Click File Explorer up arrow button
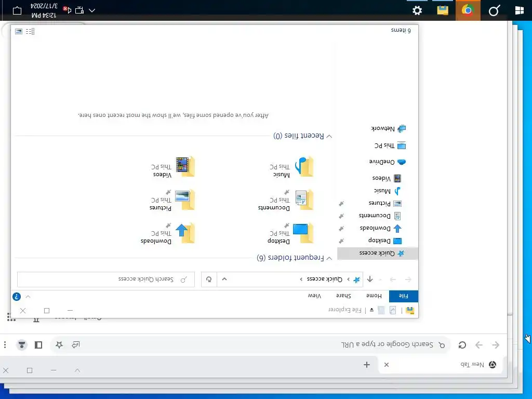Viewport: 532px width, 399px height. pos(370,279)
